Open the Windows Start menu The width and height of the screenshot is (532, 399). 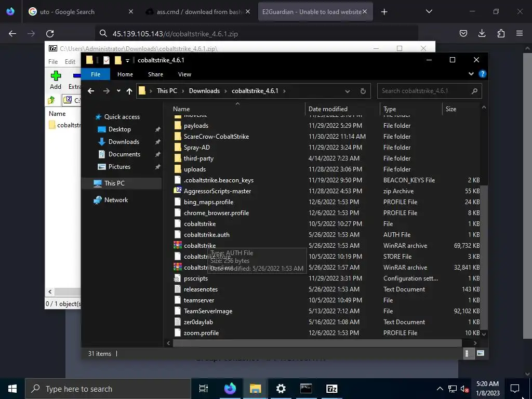[12, 389]
